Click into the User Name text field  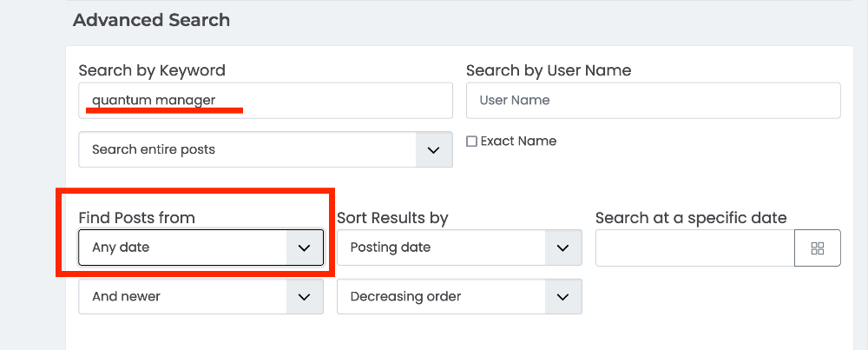[x=653, y=101]
